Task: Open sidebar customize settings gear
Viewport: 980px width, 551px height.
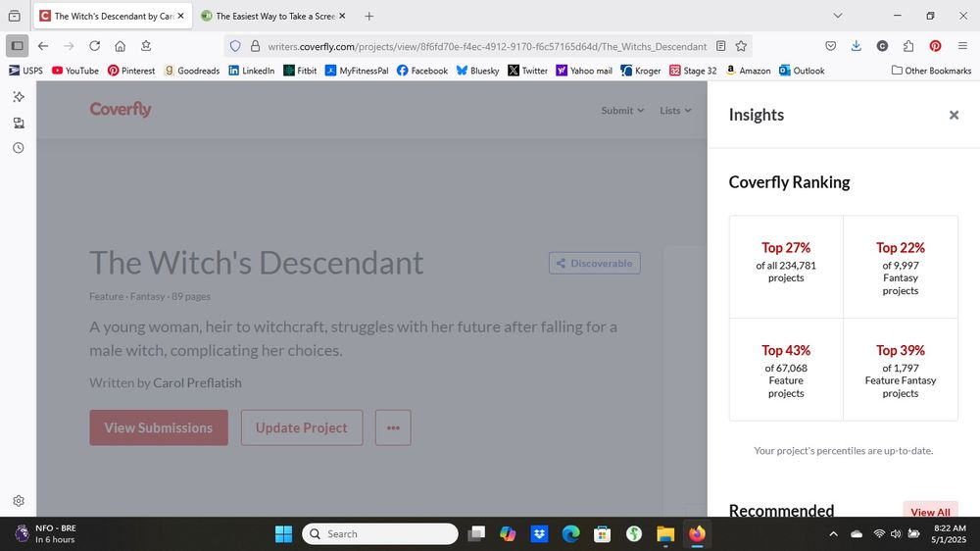Action: pos(19,501)
